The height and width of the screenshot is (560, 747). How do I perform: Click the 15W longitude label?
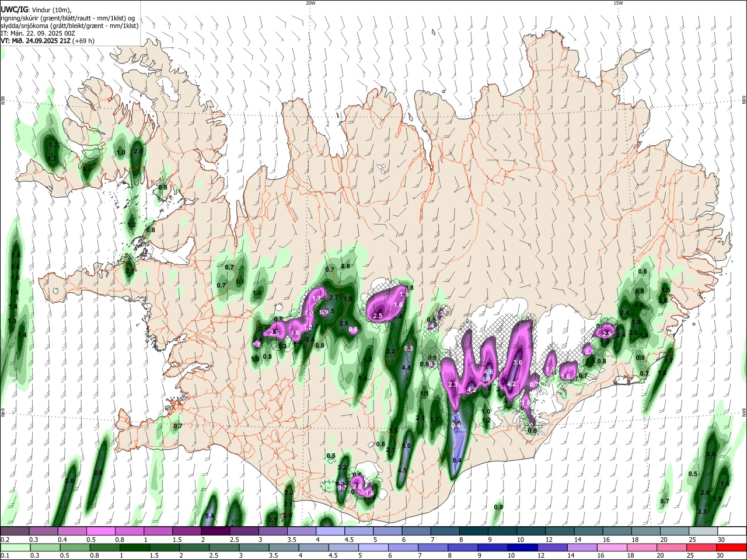618,3
